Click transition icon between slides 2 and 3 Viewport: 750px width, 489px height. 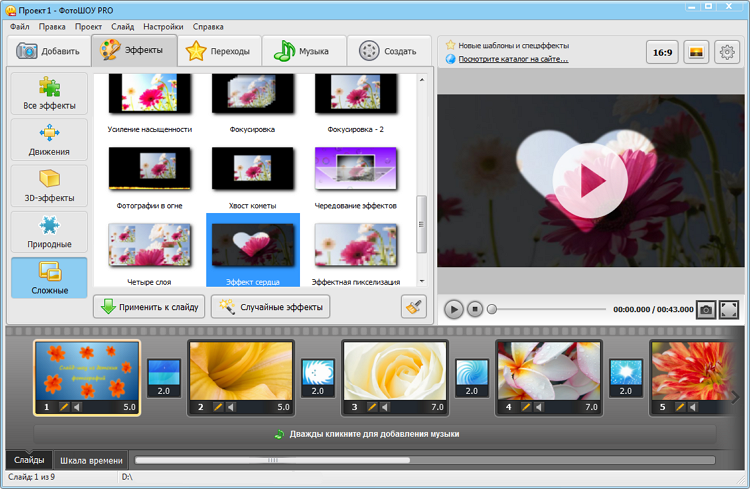[318, 378]
